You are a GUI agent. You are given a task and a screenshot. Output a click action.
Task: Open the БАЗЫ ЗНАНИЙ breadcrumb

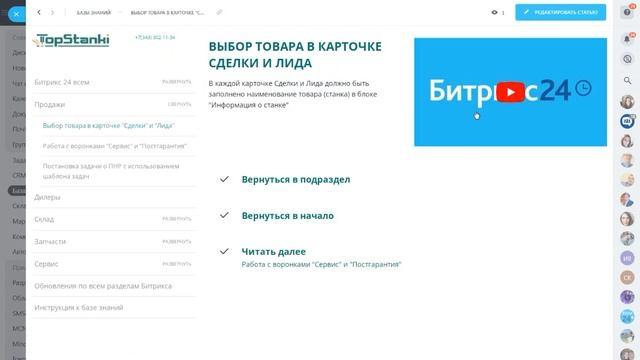coord(94,13)
